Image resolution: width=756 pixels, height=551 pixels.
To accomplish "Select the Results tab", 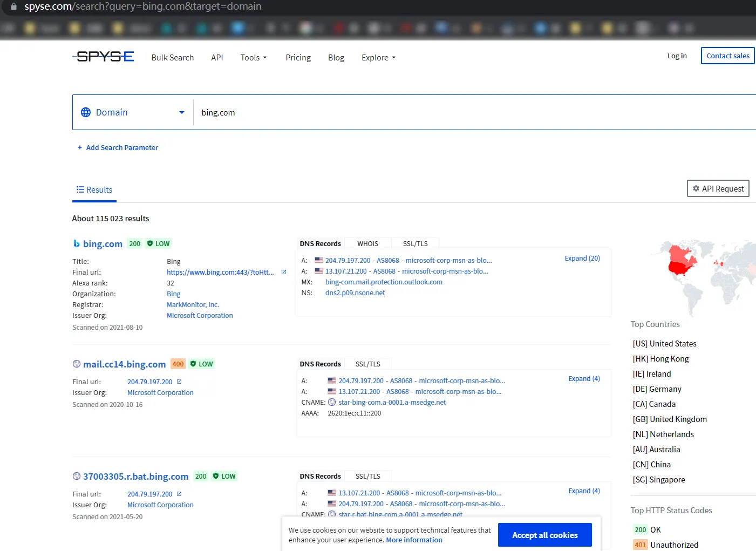I will [94, 190].
